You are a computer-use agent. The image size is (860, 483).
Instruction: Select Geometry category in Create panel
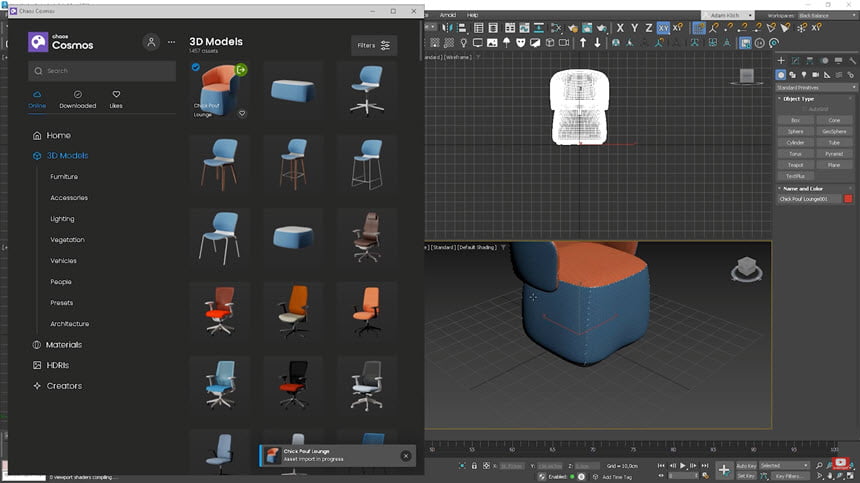(781, 75)
